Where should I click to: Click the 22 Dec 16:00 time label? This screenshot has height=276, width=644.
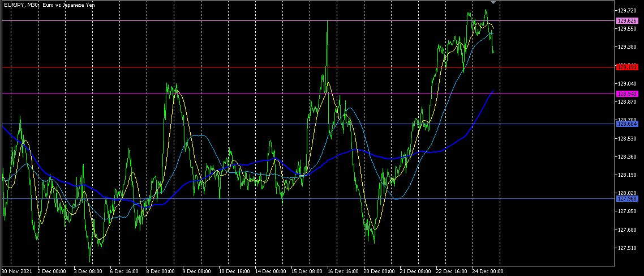[x=451, y=271]
